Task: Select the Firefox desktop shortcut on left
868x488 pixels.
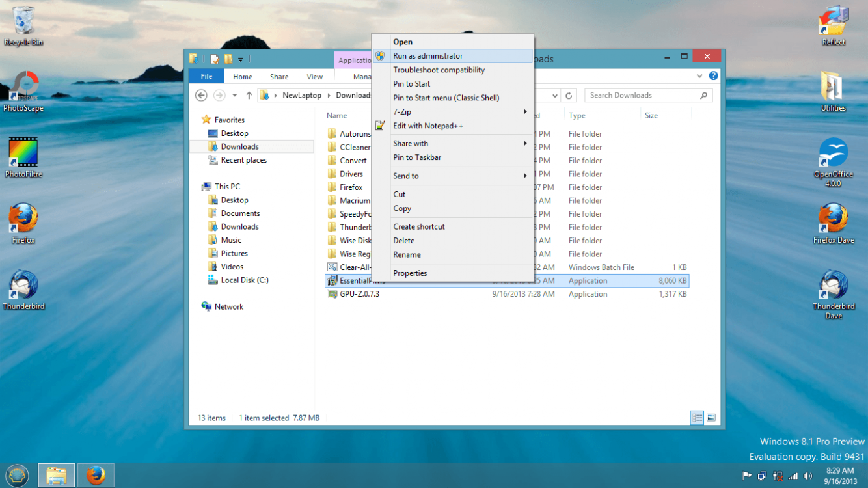Action: click(x=23, y=224)
